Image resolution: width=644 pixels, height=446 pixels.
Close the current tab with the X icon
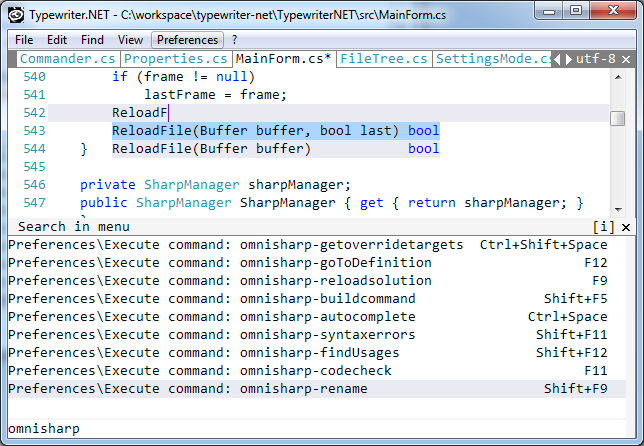pyautogui.click(x=626, y=60)
